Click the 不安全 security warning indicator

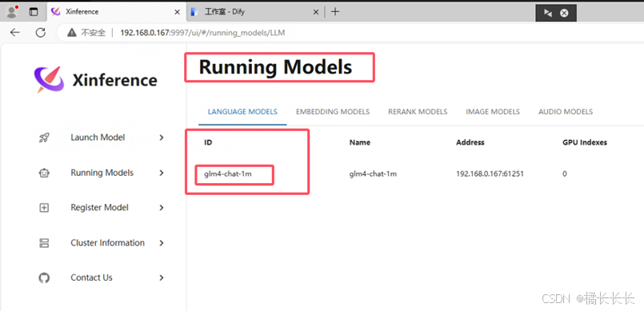[x=86, y=33]
